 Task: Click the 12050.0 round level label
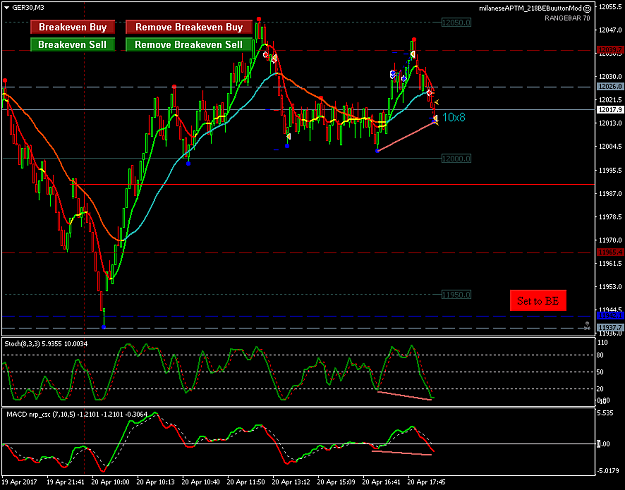(x=456, y=23)
